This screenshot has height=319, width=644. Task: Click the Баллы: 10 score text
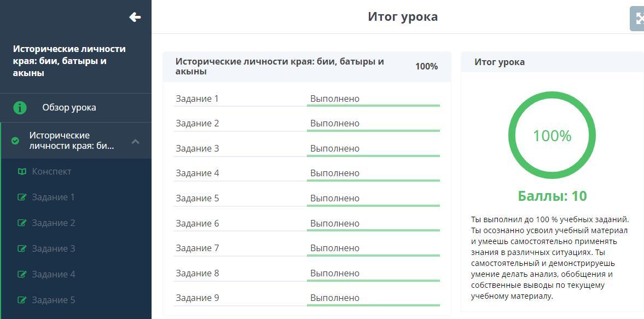click(552, 196)
